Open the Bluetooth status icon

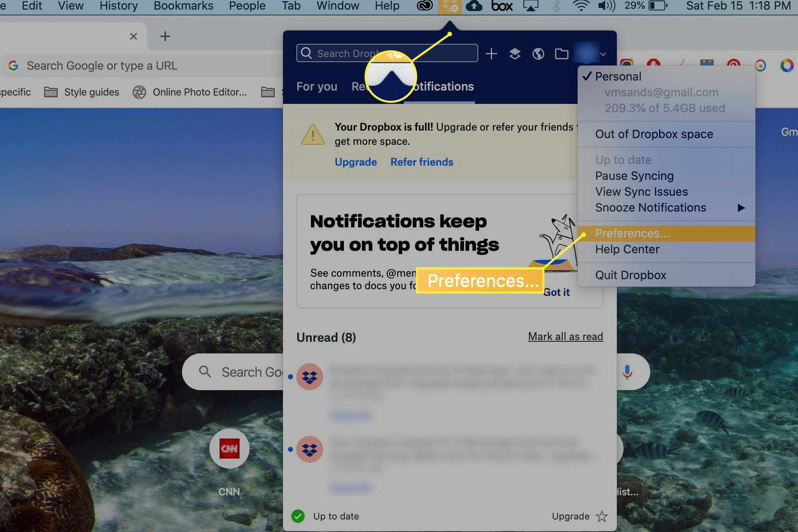556,6
